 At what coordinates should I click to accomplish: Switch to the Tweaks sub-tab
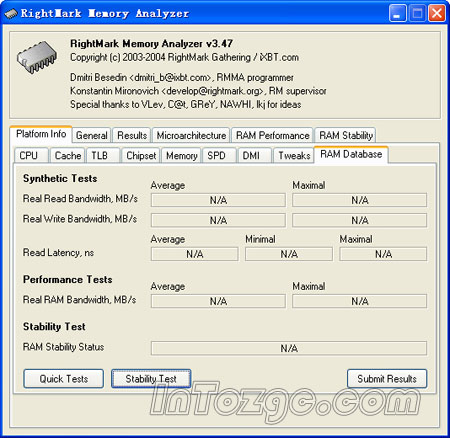point(294,156)
